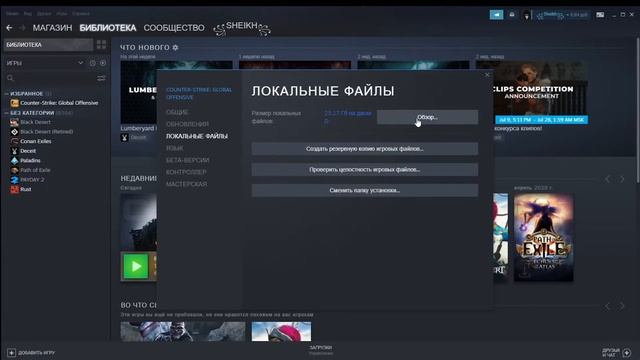Open the friends and chat icon

pyautogui.click(x=627, y=352)
